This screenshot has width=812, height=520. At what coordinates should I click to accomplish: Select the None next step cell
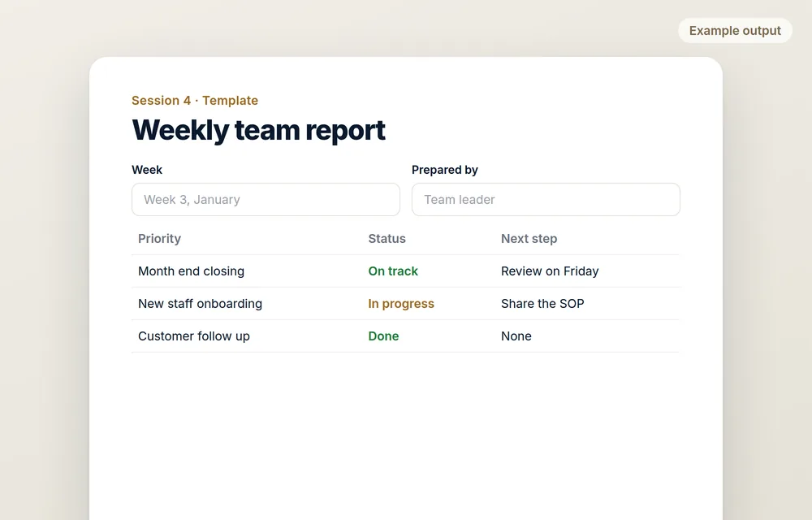click(516, 336)
